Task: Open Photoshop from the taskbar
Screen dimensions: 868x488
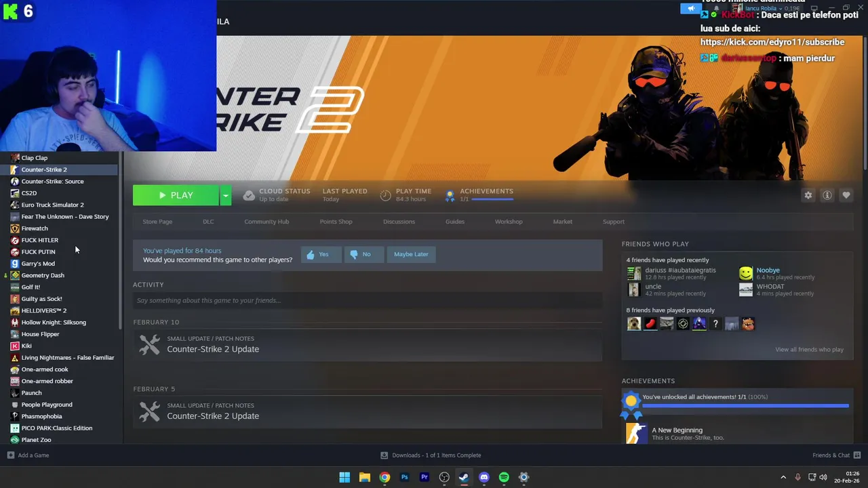Action: coord(405,477)
